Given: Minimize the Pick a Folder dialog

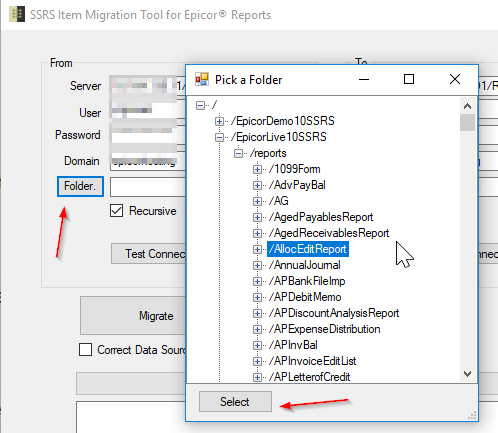Looking at the screenshot, I should click(364, 79).
